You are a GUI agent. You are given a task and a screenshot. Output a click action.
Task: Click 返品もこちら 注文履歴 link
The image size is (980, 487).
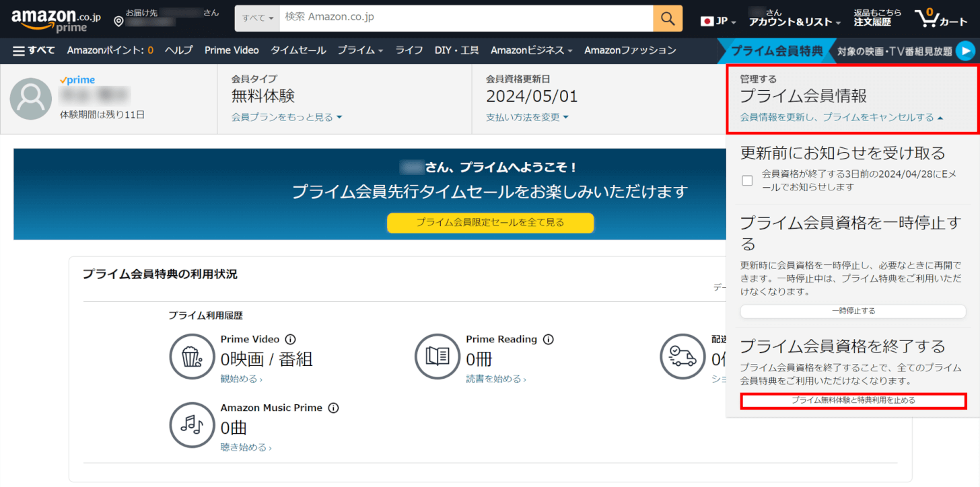(x=878, y=18)
